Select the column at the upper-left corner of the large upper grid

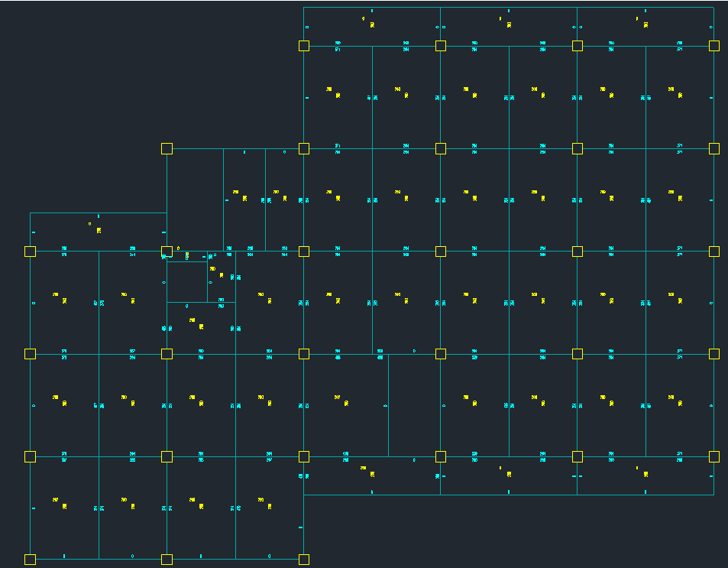[303, 46]
